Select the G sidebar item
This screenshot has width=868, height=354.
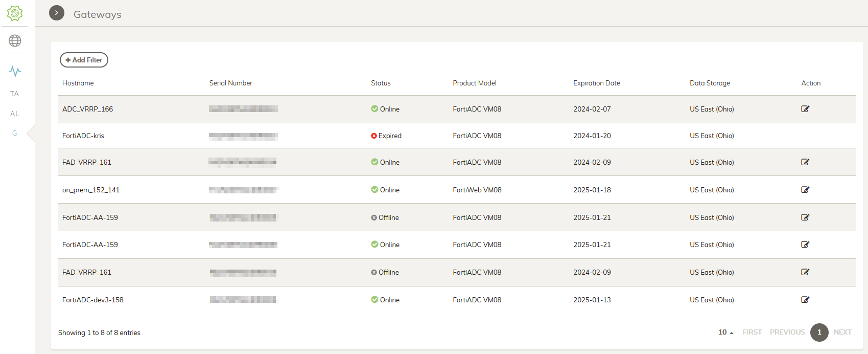(x=14, y=133)
